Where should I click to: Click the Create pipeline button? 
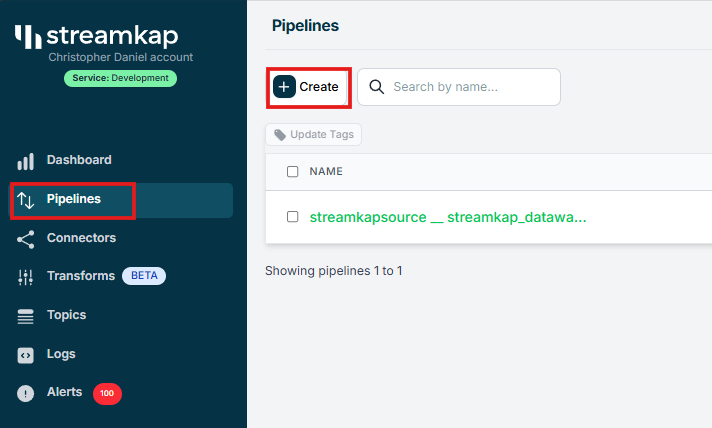[x=309, y=87]
